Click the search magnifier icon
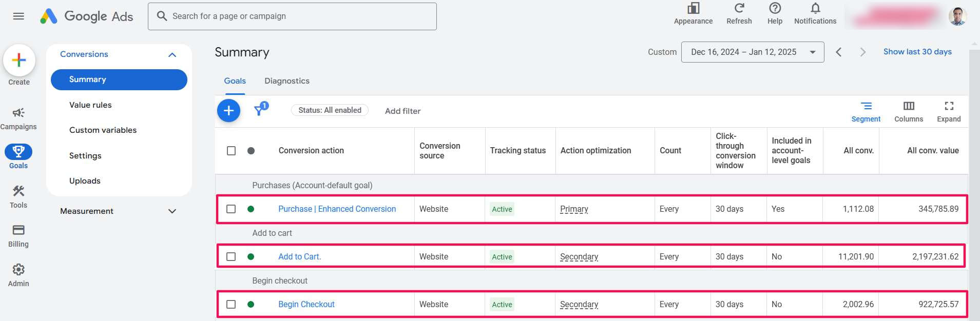 click(162, 16)
